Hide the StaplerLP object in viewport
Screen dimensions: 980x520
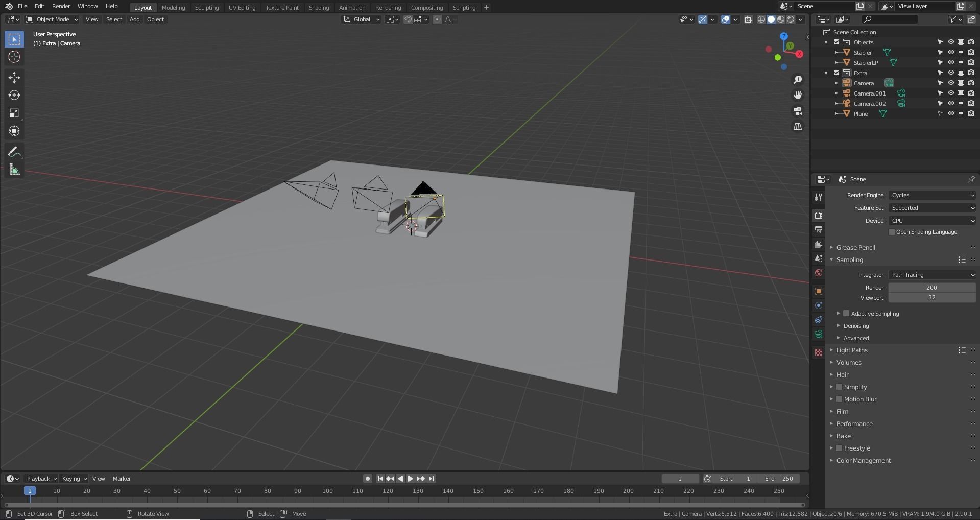point(951,62)
